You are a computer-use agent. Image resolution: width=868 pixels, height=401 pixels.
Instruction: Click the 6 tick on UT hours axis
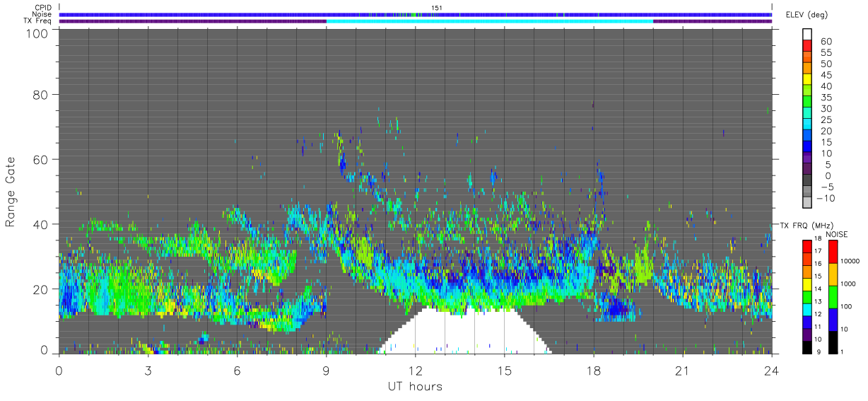click(x=237, y=371)
